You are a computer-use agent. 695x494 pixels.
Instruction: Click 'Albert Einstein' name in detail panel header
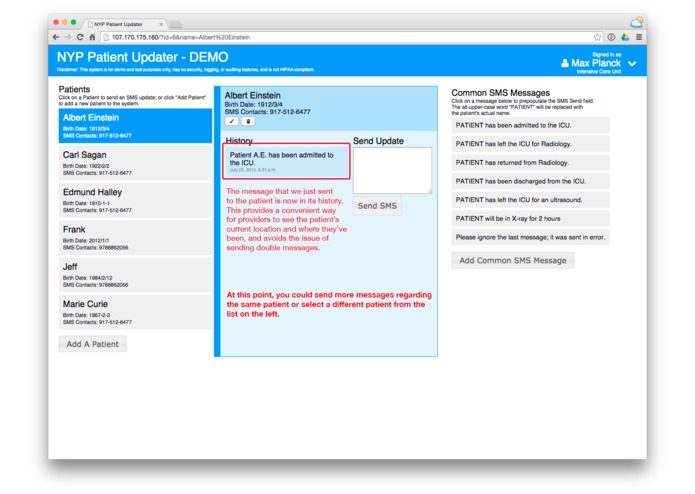pos(252,95)
